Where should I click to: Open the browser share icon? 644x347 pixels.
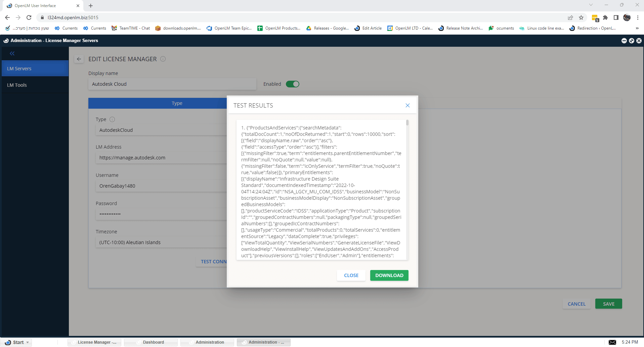coord(570,17)
